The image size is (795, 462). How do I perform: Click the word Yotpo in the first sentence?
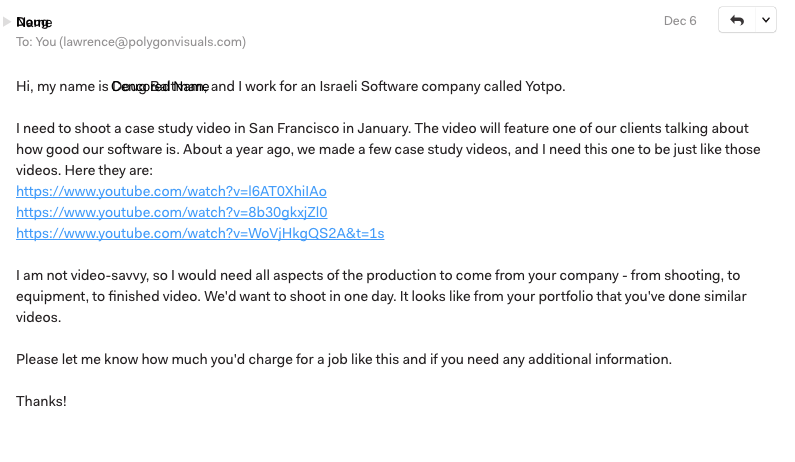pyautogui.click(x=543, y=86)
